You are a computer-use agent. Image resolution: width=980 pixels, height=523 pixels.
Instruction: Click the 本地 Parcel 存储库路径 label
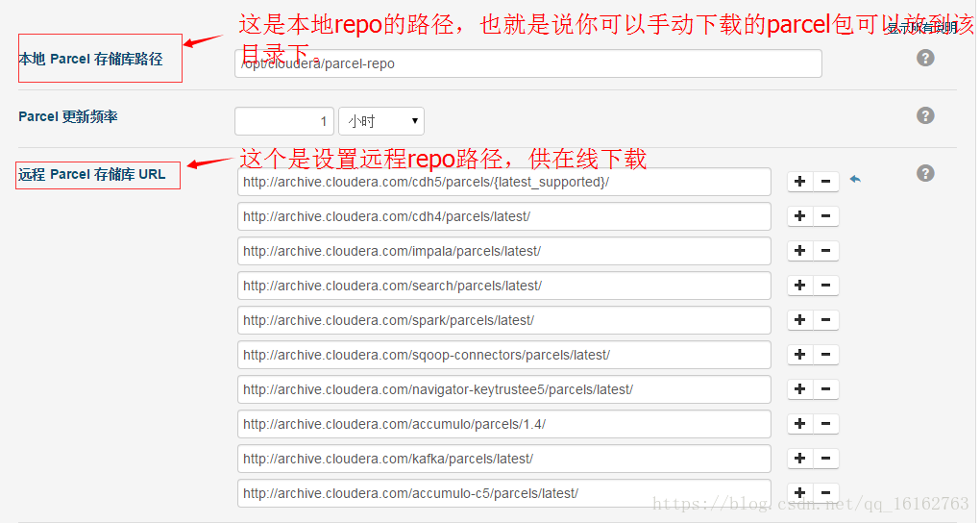click(90, 59)
